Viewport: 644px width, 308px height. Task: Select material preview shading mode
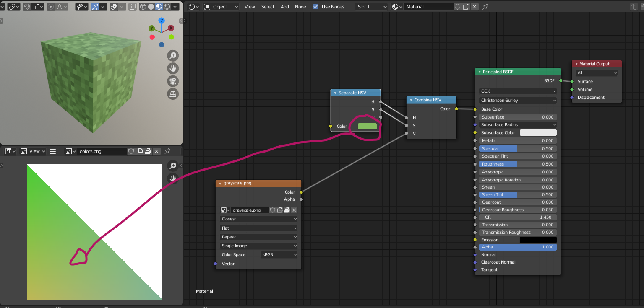coord(159,7)
